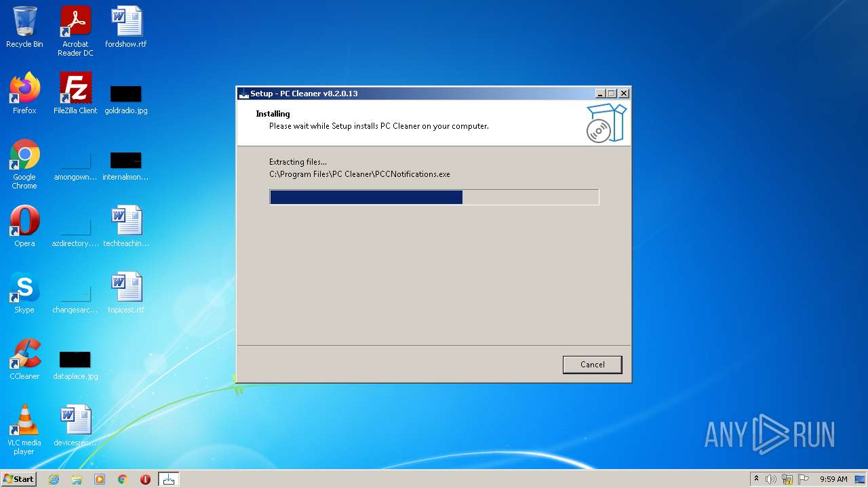Close the PC Cleaner setup window
868x488 pixels.
point(624,94)
